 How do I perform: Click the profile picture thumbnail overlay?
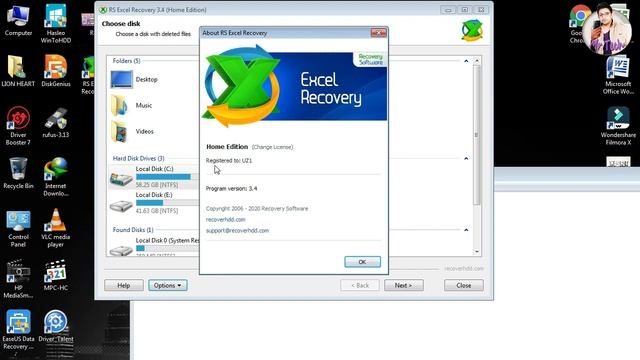click(x=607, y=29)
